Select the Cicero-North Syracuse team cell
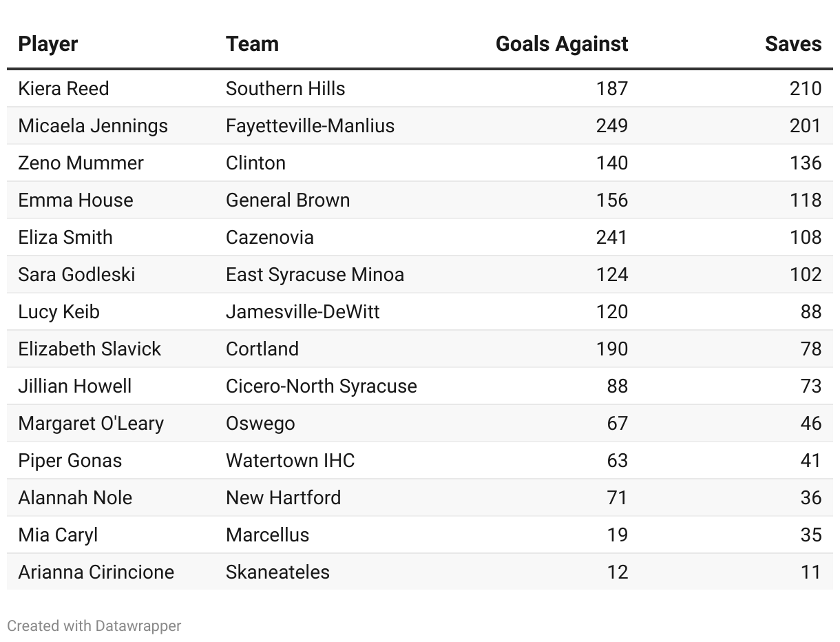The image size is (840, 642). click(x=321, y=386)
